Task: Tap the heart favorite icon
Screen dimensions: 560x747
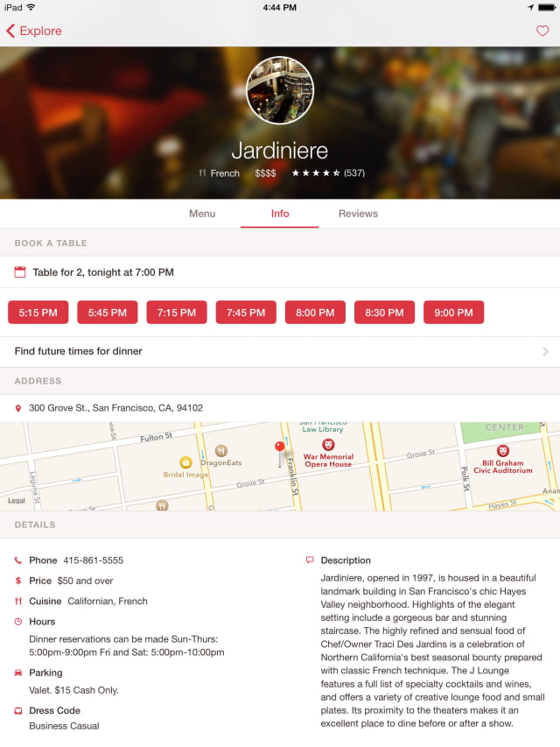Action: (542, 31)
